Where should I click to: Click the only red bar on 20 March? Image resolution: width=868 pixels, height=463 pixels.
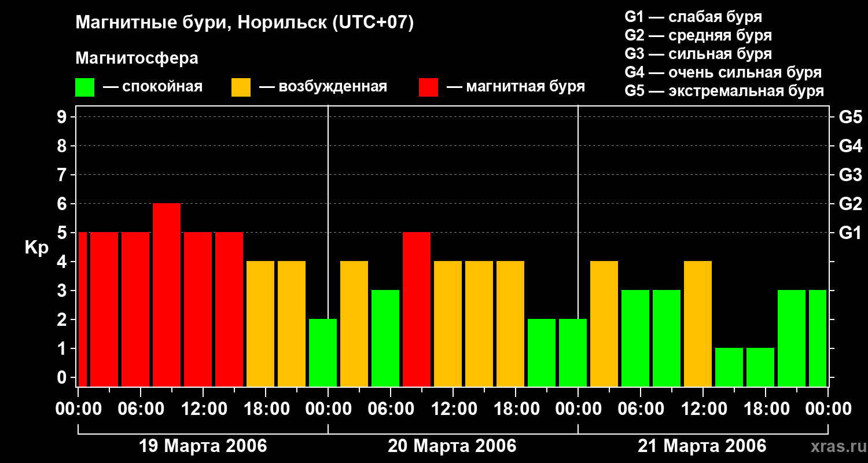pyautogui.click(x=417, y=310)
